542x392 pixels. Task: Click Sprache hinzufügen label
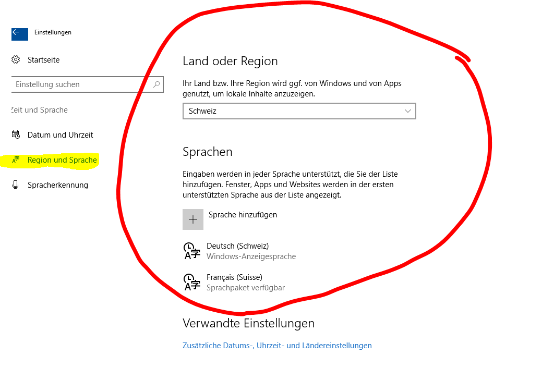coord(243,215)
